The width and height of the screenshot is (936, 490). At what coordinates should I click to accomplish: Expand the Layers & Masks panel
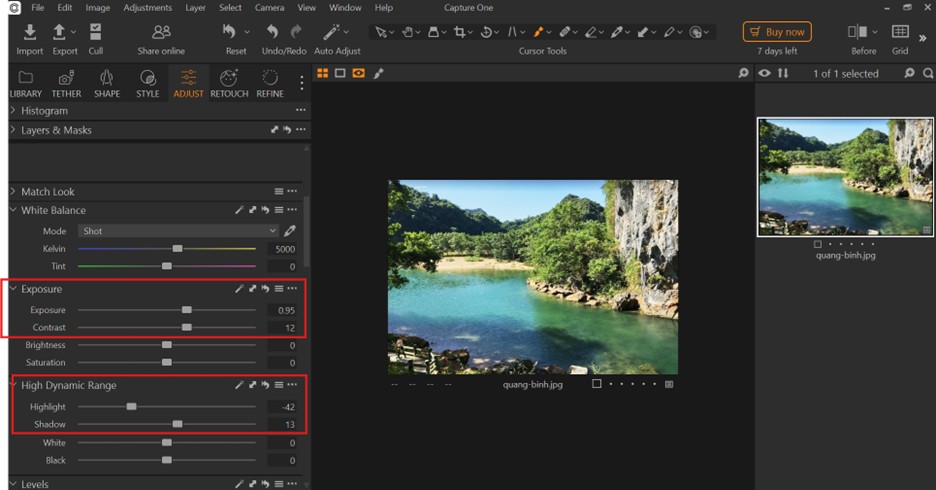click(x=13, y=130)
